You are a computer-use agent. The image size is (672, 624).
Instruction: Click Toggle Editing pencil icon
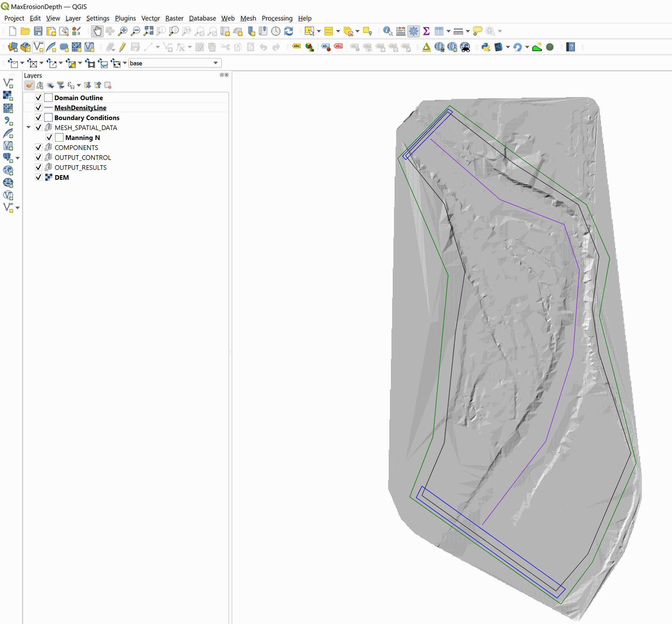point(123,47)
